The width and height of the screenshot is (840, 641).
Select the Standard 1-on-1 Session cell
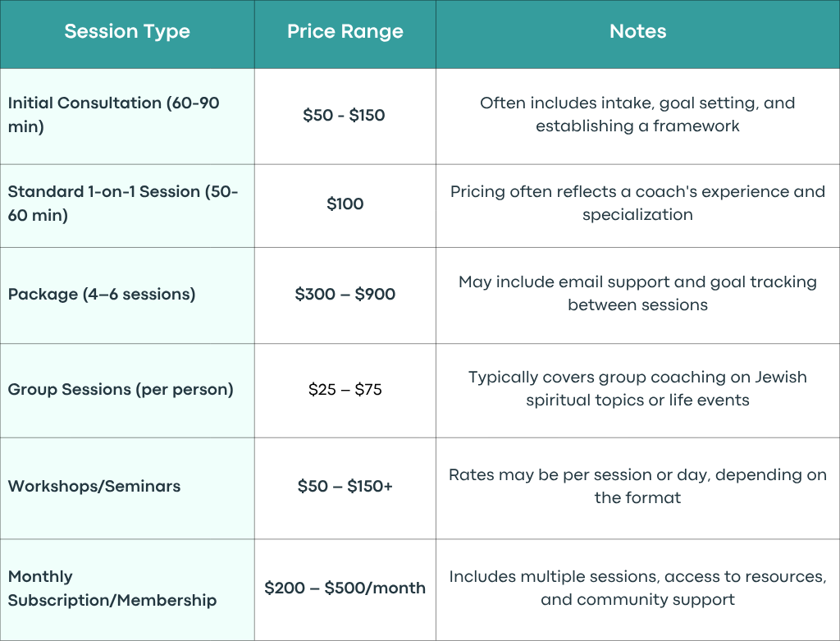(x=127, y=206)
